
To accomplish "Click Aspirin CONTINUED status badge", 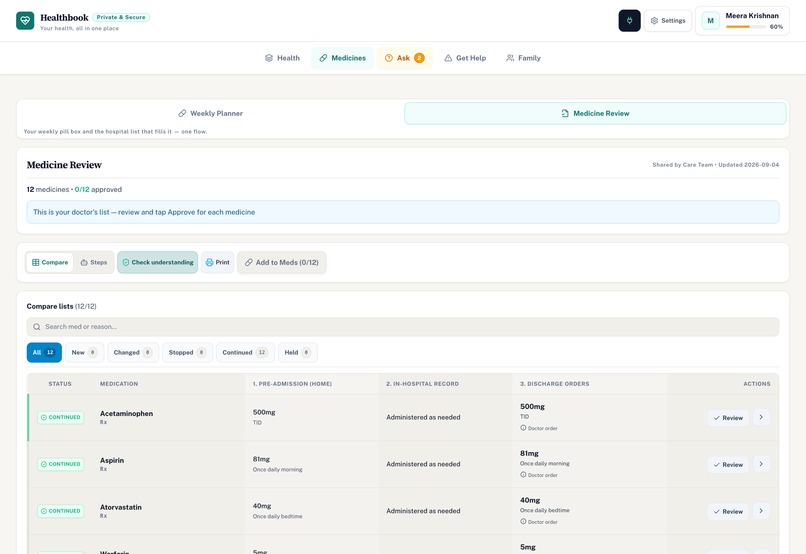I will [61, 464].
